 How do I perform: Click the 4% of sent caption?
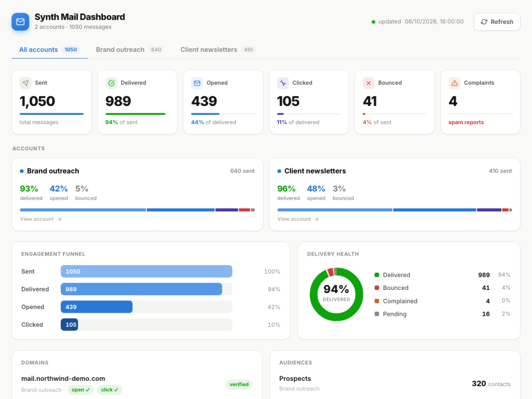tap(377, 122)
